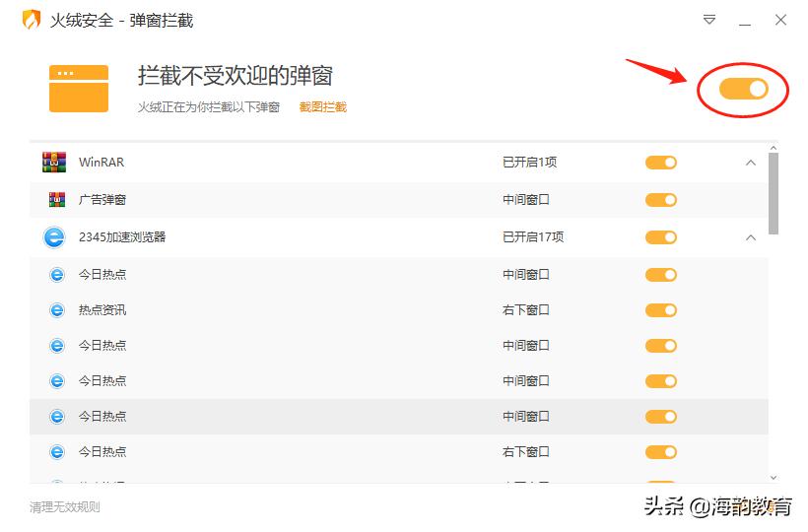The width and height of the screenshot is (808, 532).
Task: Switch off the 热点资讯 rule
Action: [x=661, y=310]
